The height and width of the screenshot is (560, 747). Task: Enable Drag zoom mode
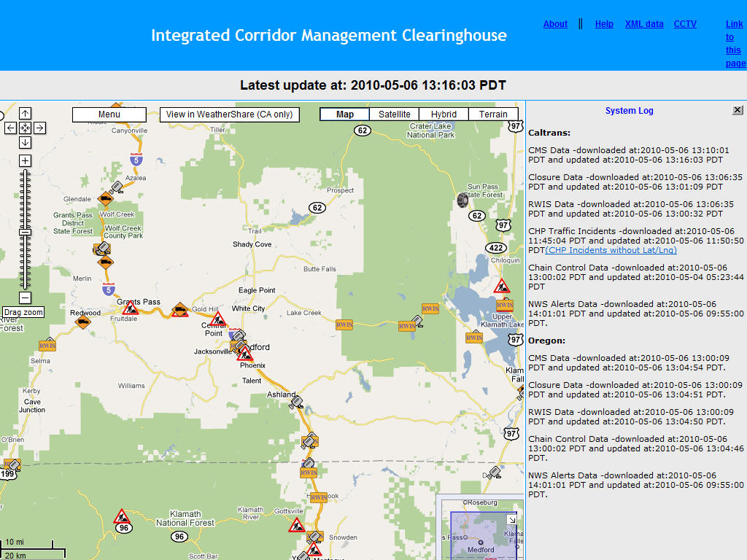[x=23, y=312]
